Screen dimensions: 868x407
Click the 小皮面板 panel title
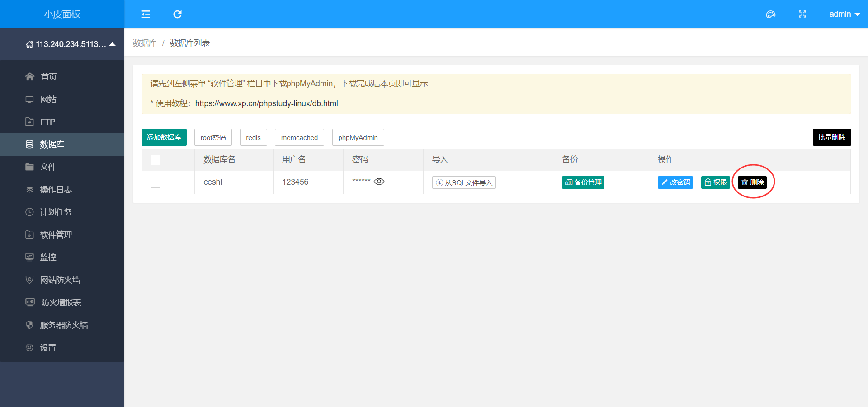(x=62, y=14)
